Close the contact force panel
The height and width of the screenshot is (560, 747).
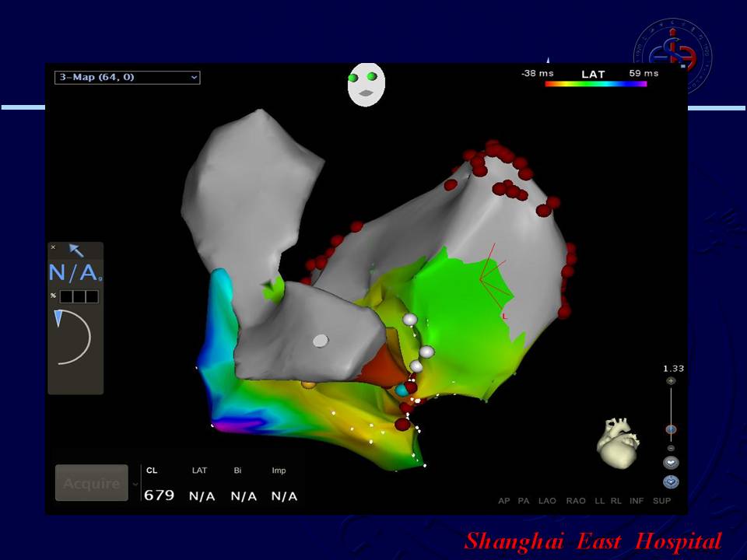click(x=54, y=247)
